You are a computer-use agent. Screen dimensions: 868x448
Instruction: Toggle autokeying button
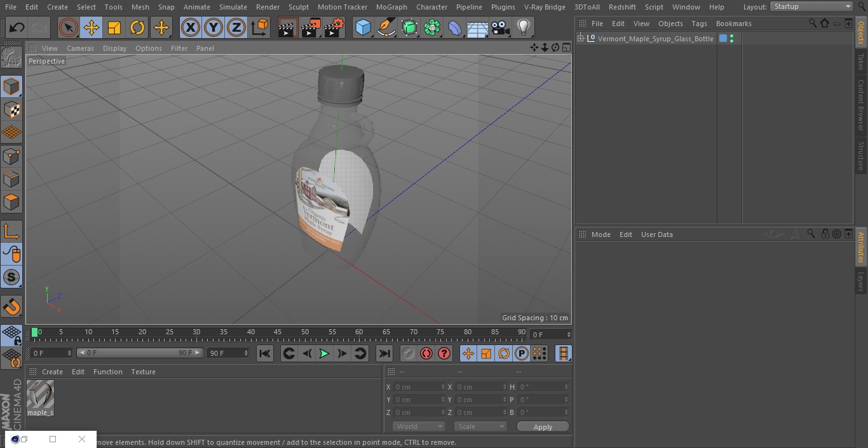(x=426, y=353)
